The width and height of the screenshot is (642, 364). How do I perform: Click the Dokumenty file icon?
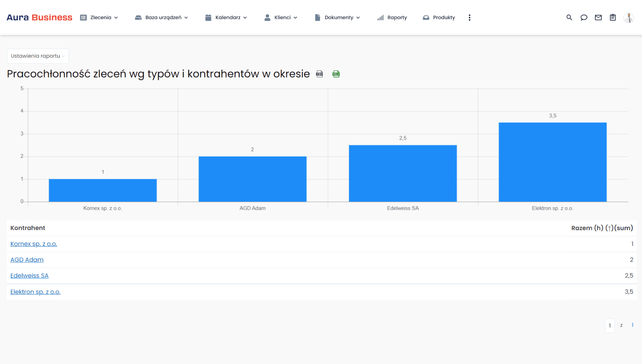coord(318,17)
